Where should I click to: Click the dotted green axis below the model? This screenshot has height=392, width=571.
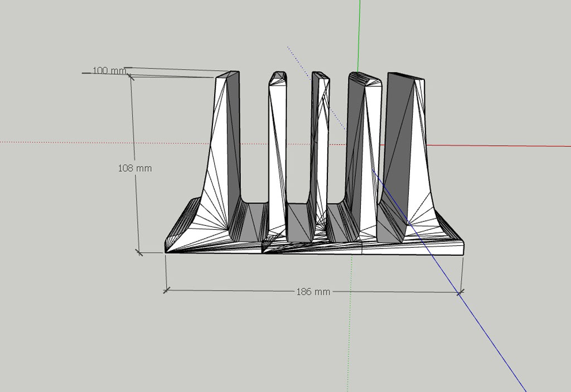coord(350,335)
